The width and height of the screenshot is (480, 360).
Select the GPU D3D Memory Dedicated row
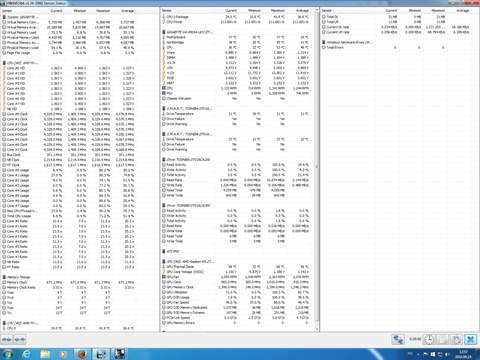[235, 307]
